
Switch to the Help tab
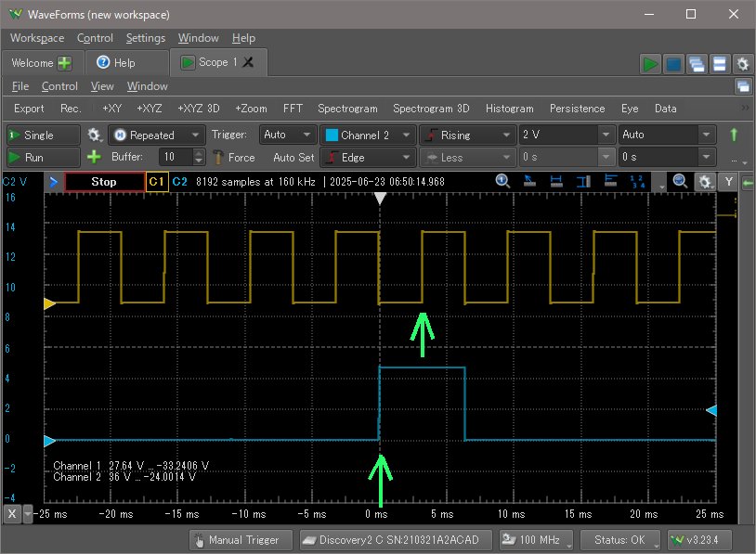(125, 63)
